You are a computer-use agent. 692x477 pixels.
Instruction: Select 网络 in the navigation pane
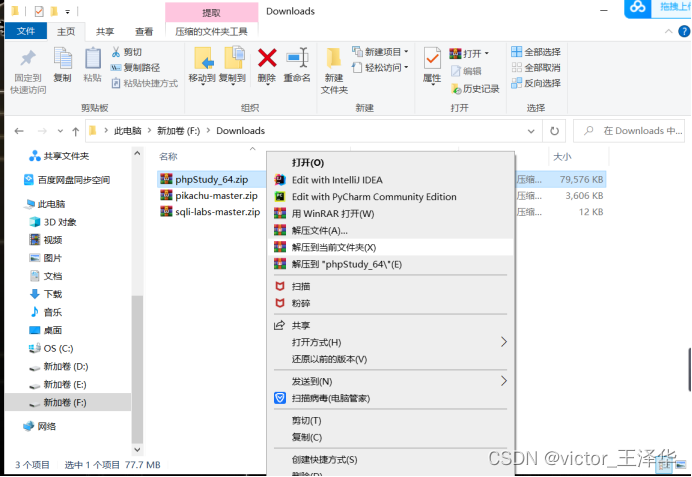(x=40, y=426)
